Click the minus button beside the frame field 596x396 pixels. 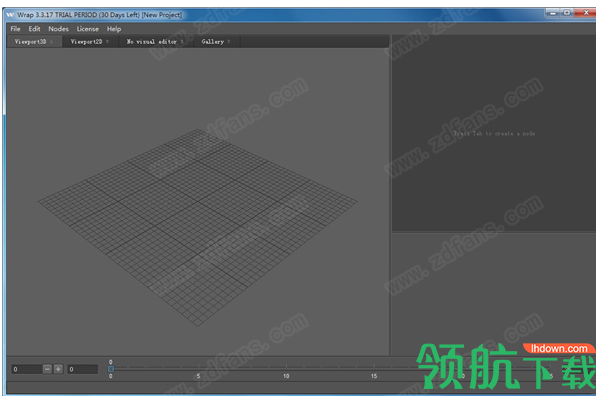point(47,369)
